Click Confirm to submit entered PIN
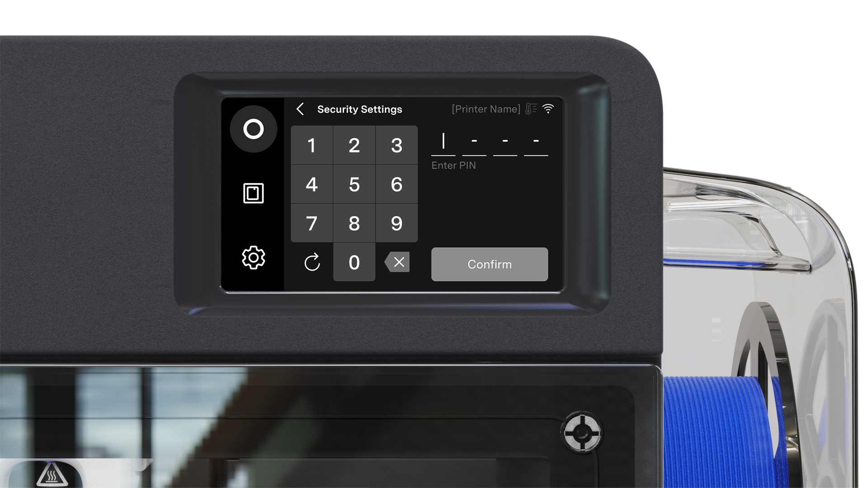Viewport: 868px width, 488px height. click(x=490, y=263)
